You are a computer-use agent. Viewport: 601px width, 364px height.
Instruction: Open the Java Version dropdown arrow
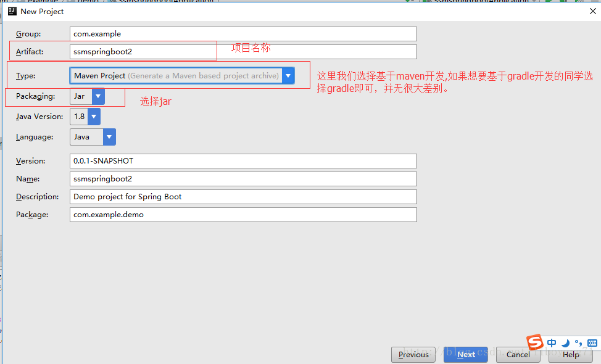[x=94, y=117]
